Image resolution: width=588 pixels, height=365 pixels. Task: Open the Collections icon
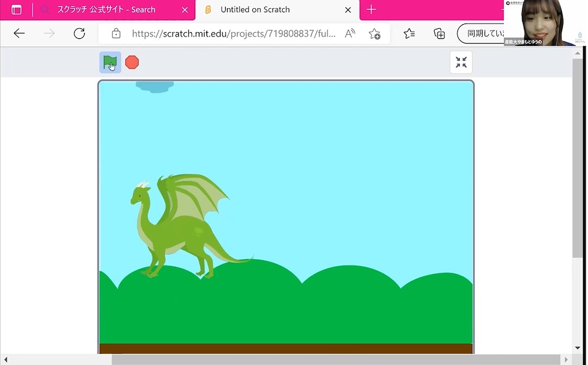pos(439,34)
